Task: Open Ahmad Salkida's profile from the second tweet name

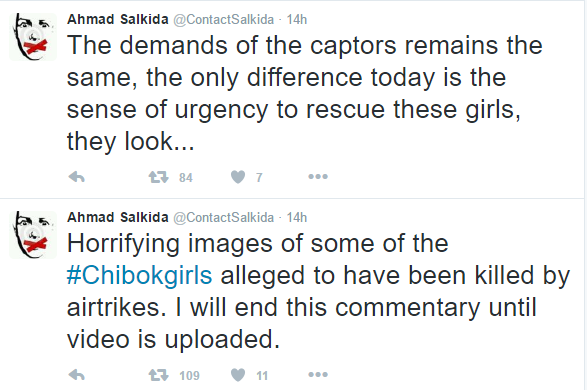Action: click(x=118, y=217)
